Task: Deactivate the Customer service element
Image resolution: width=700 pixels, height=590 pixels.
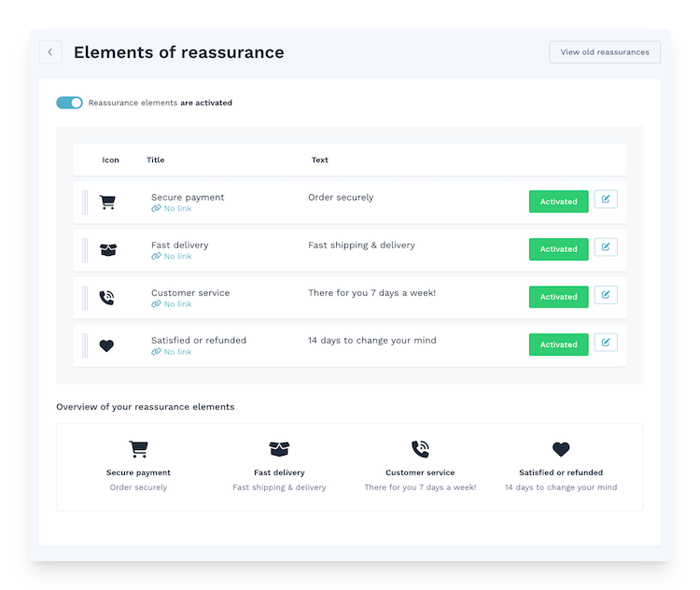Action: pos(558,297)
